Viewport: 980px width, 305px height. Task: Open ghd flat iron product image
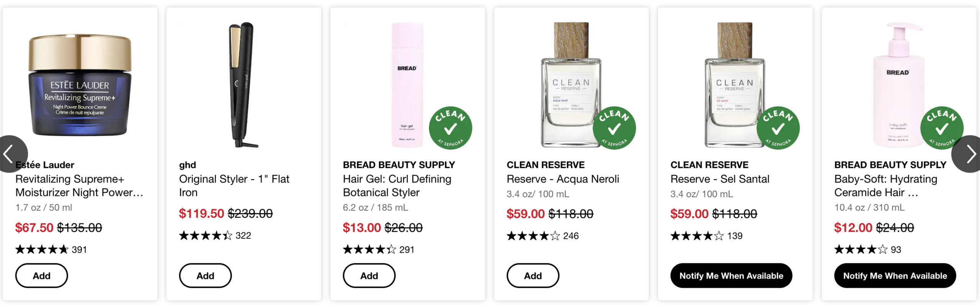click(x=244, y=85)
